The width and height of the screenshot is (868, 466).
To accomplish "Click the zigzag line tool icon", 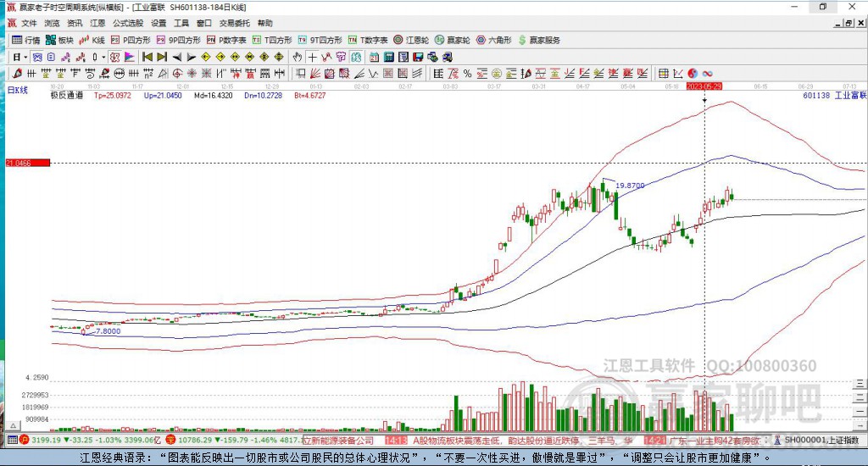I will tap(374, 73).
